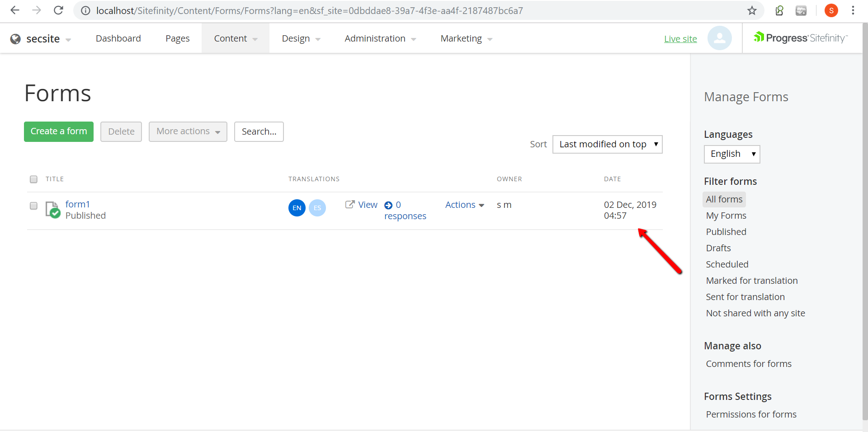Open the Administration menu dropdown

click(x=380, y=38)
